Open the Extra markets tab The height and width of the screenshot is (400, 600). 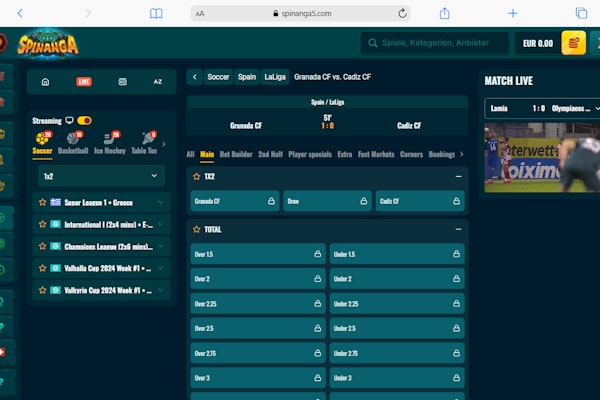coord(345,154)
